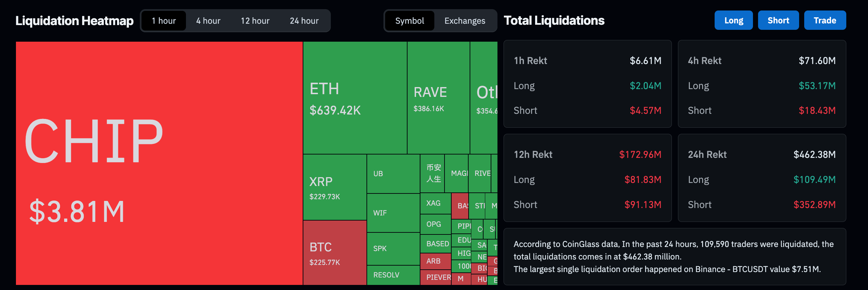
Task: Click the green XRP tile
Action: [334, 187]
